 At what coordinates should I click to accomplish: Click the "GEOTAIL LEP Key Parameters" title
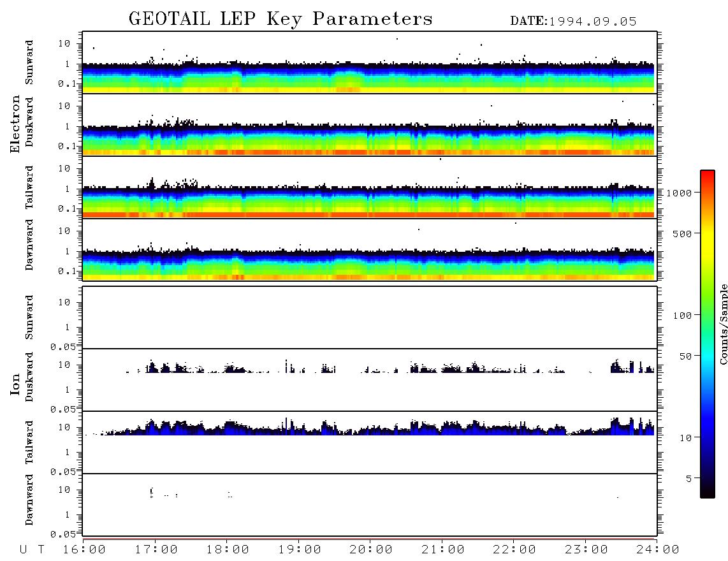[280, 19]
